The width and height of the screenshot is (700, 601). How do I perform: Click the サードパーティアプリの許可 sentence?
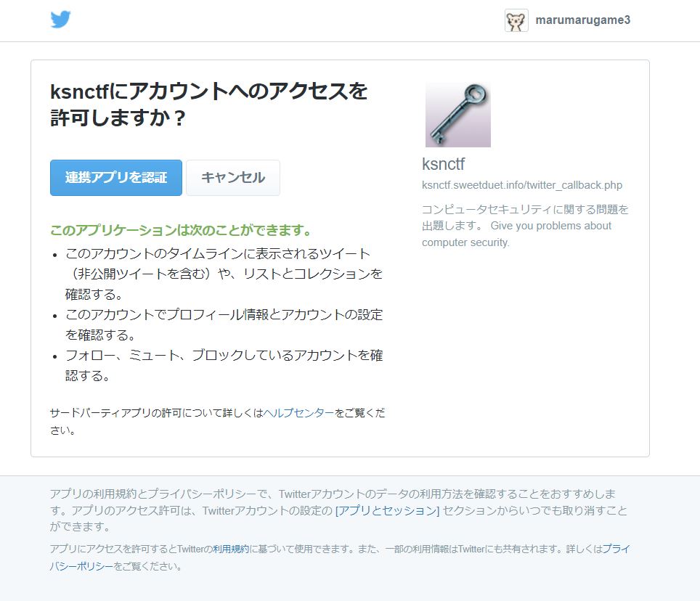tap(217, 422)
